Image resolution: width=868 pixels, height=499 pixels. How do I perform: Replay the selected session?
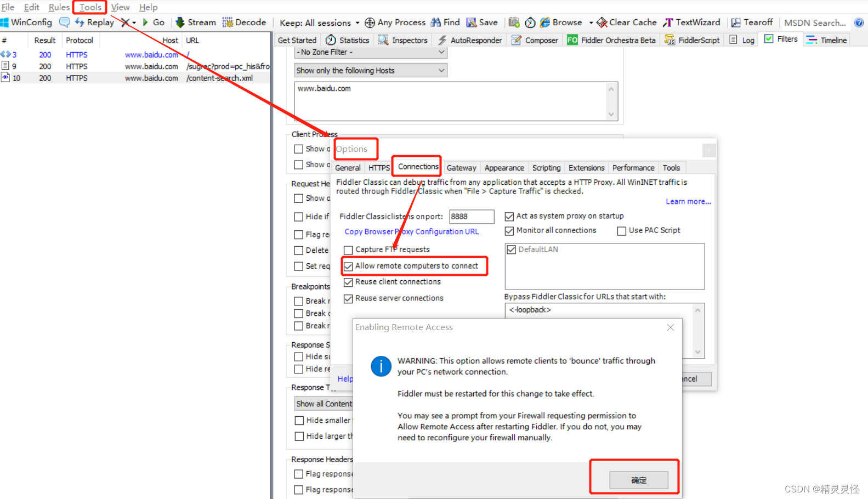coord(94,22)
